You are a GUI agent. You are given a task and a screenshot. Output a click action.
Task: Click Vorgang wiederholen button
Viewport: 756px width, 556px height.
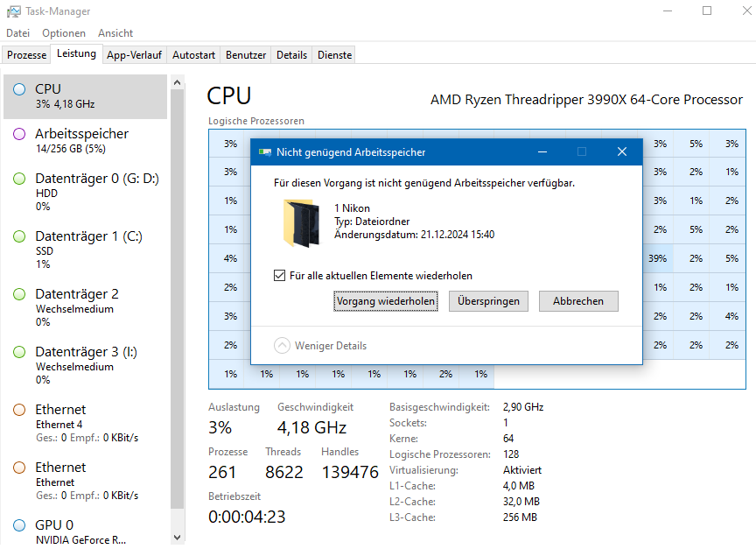click(386, 301)
